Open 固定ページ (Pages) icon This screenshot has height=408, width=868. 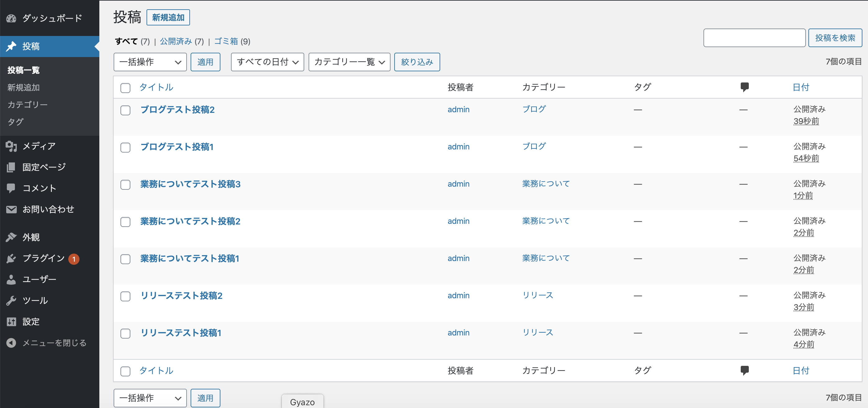pos(11,166)
